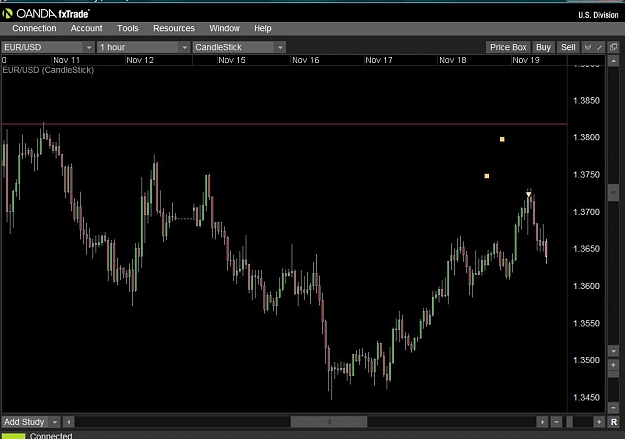This screenshot has width=625, height=439.
Task: Click the 1.3450 price axis label
Action: tap(586, 397)
